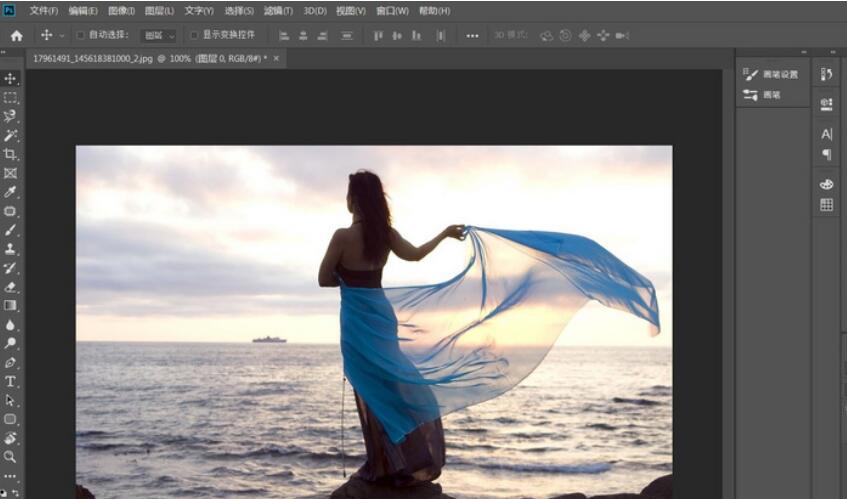Select the Eraser tool
Screen dimensions: 847x499
(10, 286)
